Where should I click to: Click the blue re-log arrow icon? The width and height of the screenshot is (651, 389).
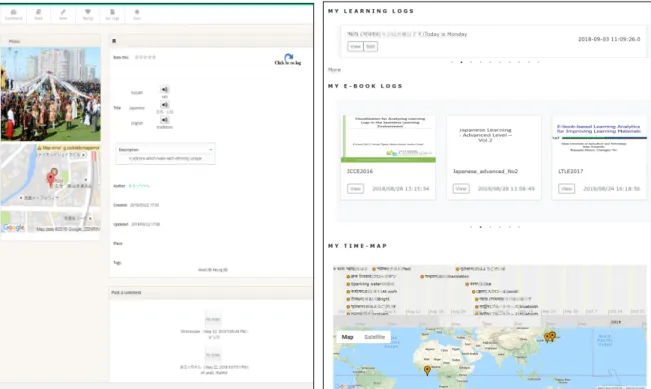point(289,57)
